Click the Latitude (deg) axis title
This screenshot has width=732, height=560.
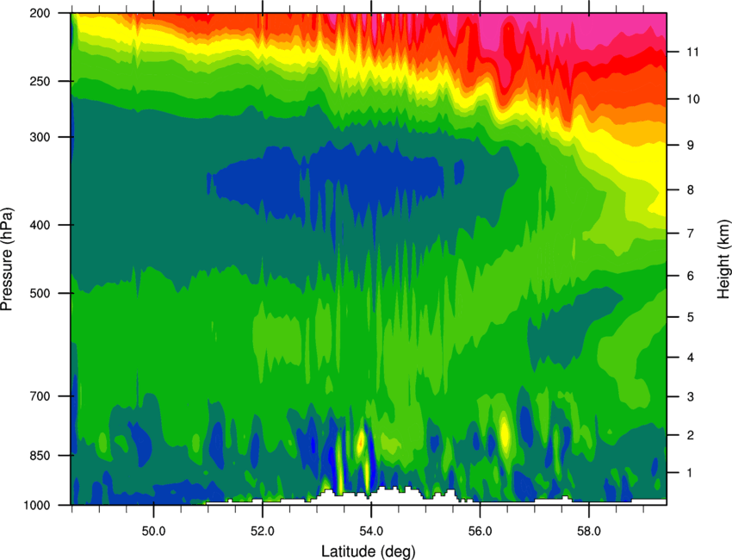(369, 551)
